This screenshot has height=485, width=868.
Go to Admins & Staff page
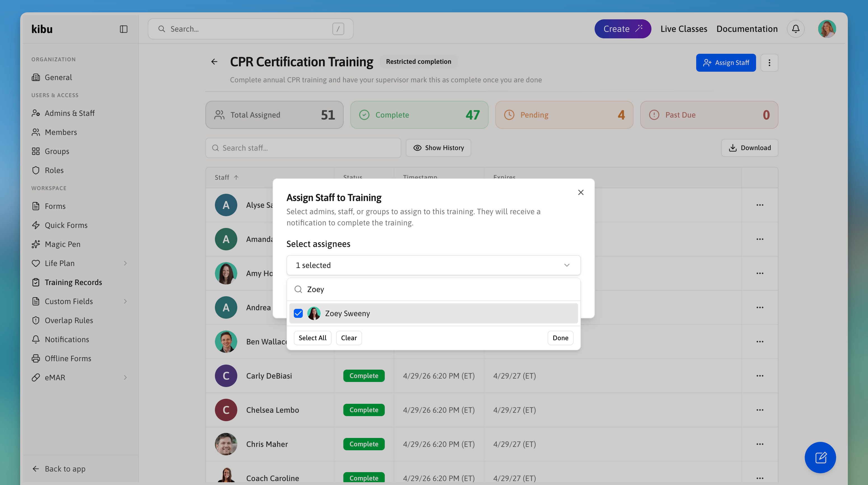tap(63, 113)
